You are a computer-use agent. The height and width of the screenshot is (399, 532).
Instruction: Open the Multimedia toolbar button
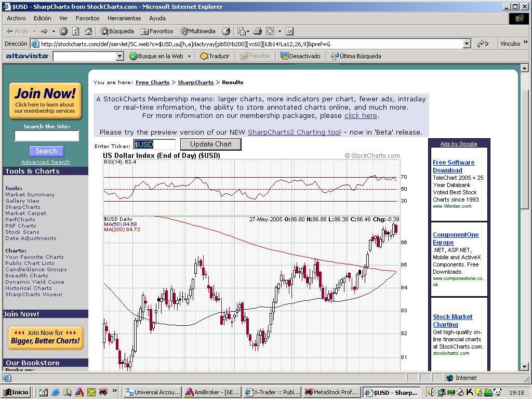pos(198,31)
